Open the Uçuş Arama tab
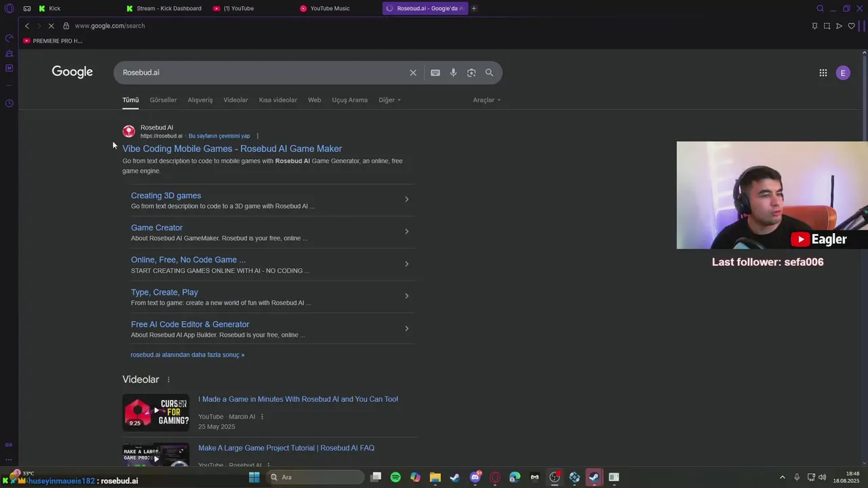868x488 pixels. pyautogui.click(x=349, y=100)
